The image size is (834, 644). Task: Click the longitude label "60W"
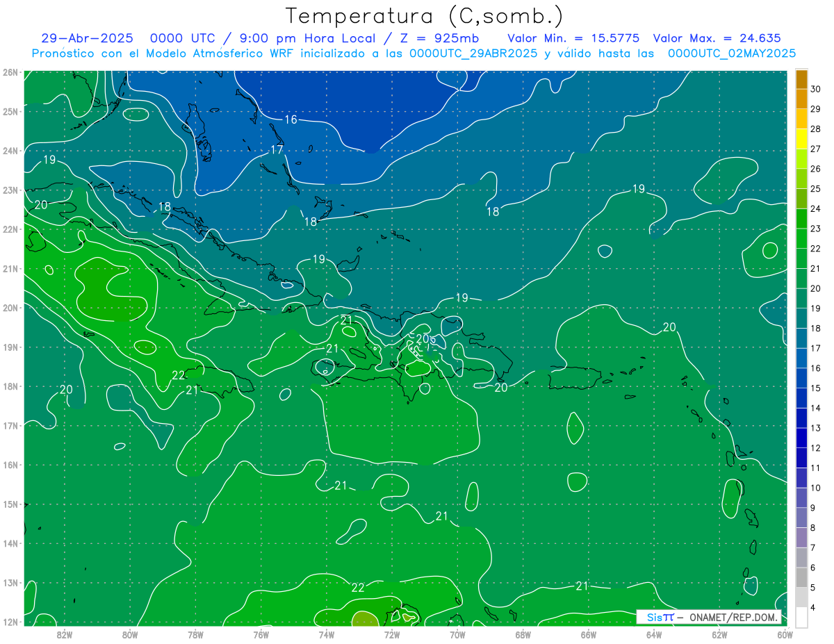[x=785, y=634]
